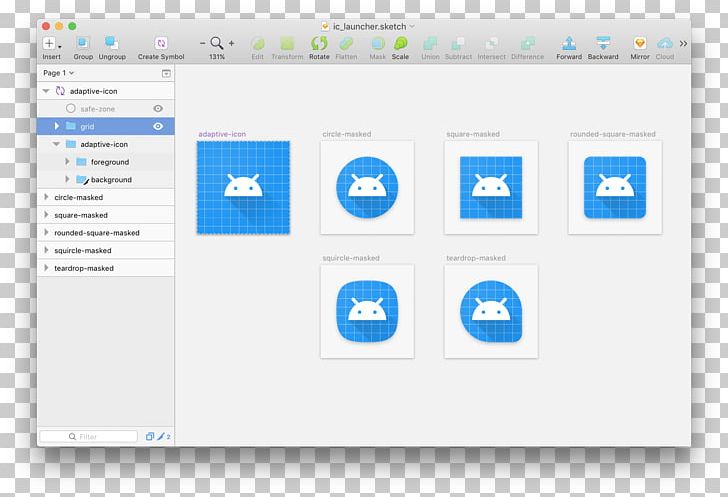Expand the background folder
The image size is (728, 497).
(x=67, y=179)
